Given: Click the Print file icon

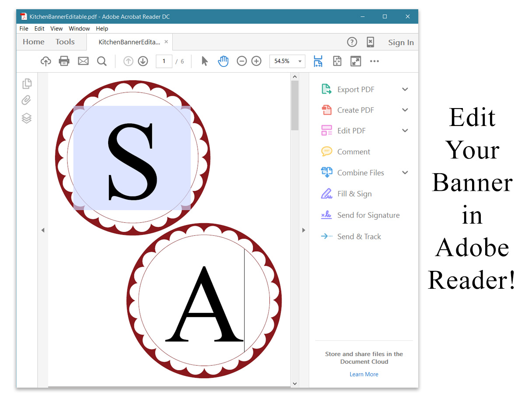Looking at the screenshot, I should [x=64, y=61].
